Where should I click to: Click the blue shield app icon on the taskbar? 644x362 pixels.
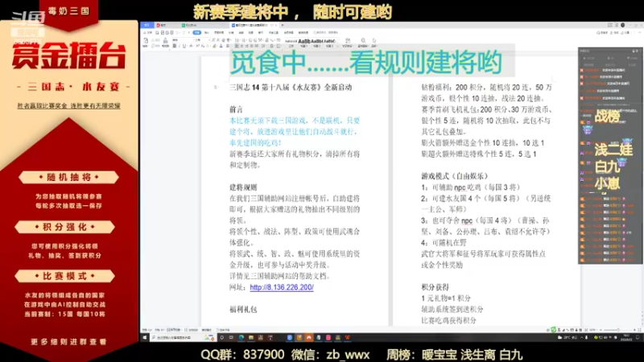tap(290, 337)
